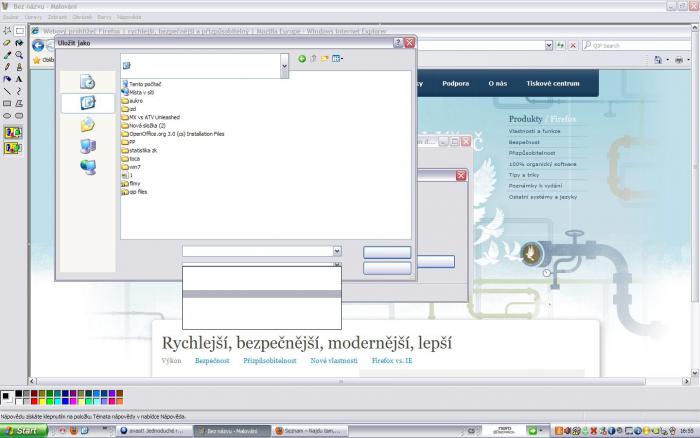700x438 pixels.
Task: Choose the transparent selection option
Action: [12, 148]
